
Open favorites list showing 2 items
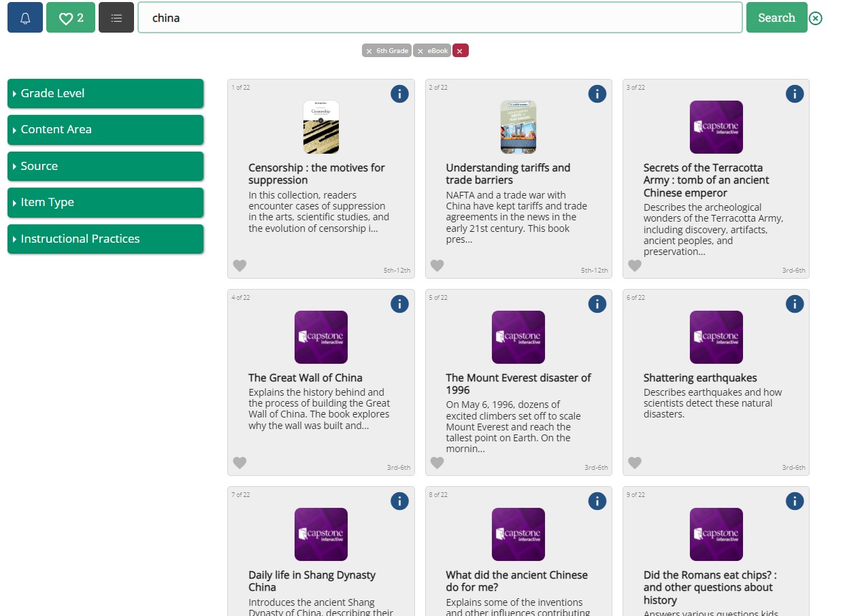coord(71,18)
